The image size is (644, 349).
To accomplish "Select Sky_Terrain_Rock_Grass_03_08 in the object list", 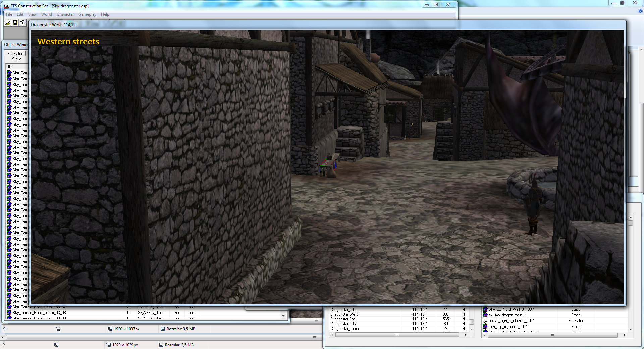I will [x=39, y=313].
